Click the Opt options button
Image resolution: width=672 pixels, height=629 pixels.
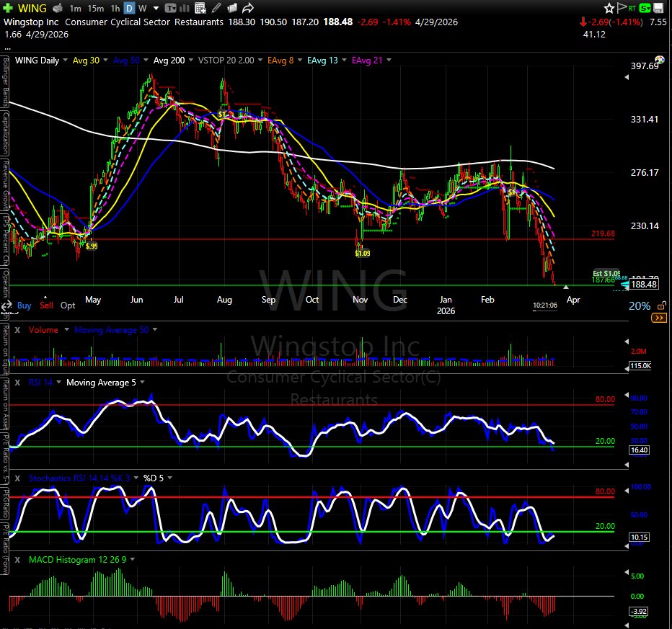(x=68, y=305)
